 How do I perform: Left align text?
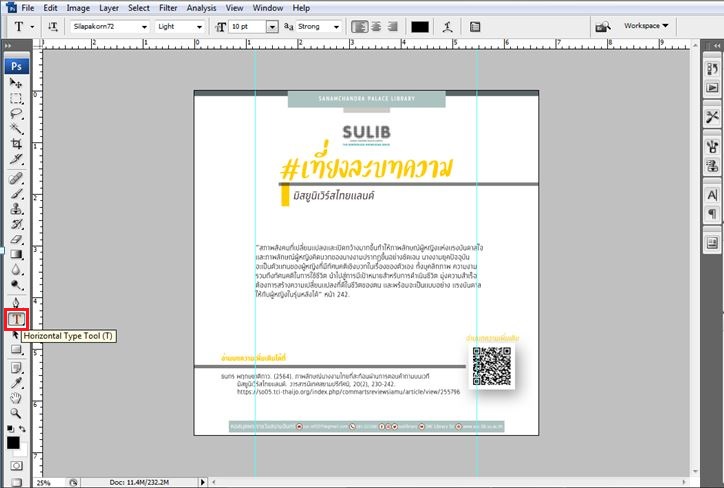click(x=360, y=27)
